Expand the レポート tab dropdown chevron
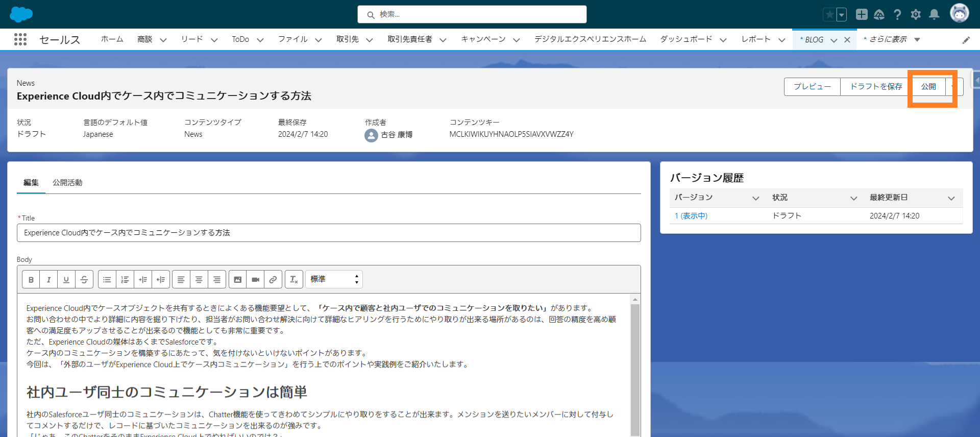The image size is (980, 437). click(x=782, y=40)
